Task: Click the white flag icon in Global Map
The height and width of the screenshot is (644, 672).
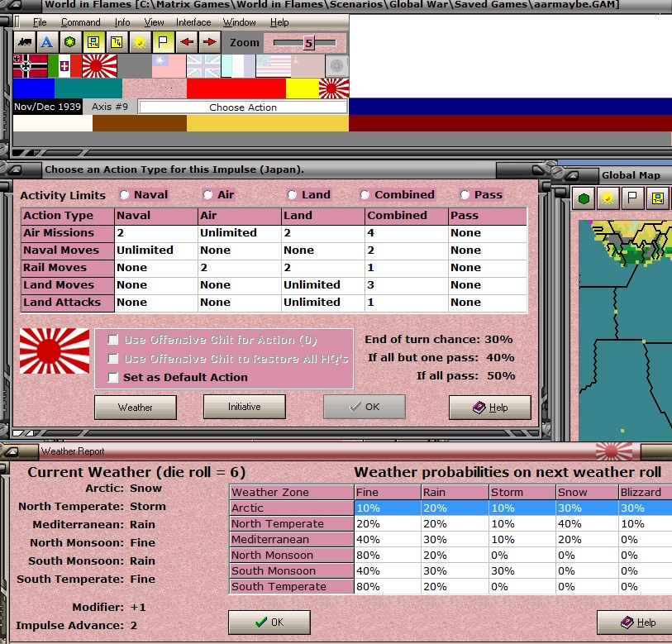Action: tap(632, 198)
